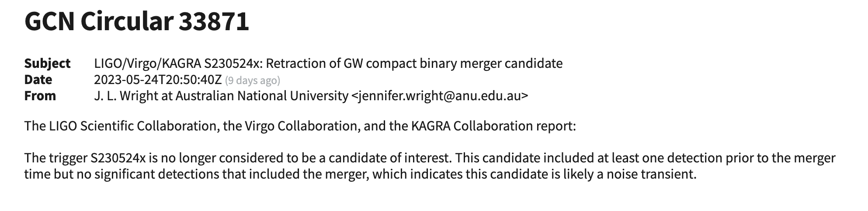Click the sender name J. L. Wright
This screenshot has width=868, height=211.
coord(126,96)
